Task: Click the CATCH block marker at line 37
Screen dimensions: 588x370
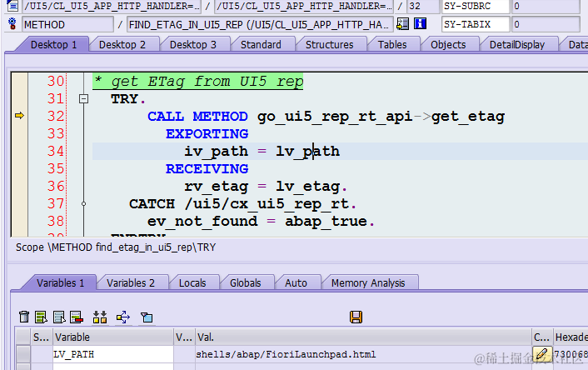Action: [83, 204]
